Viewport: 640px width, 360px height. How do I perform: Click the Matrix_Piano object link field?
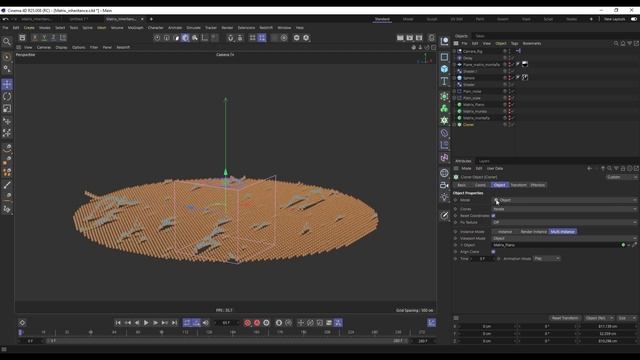(x=556, y=245)
